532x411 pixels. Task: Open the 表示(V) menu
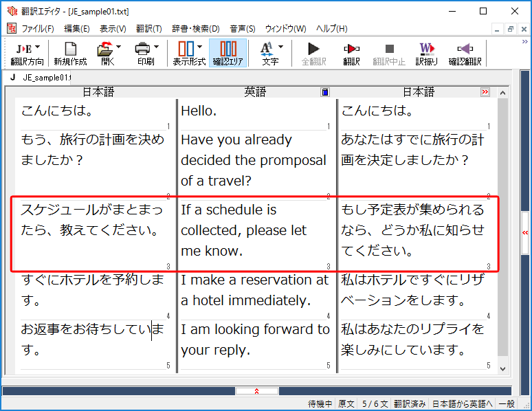coord(113,29)
